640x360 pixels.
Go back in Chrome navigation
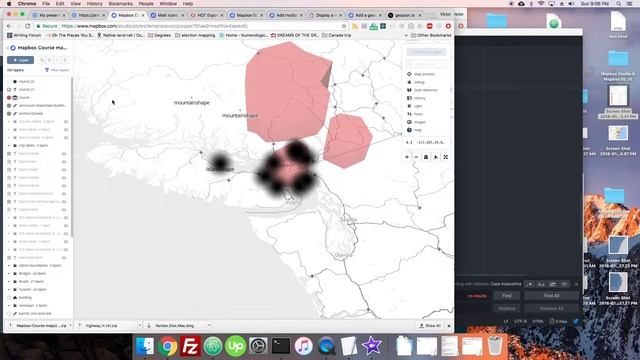(9, 26)
